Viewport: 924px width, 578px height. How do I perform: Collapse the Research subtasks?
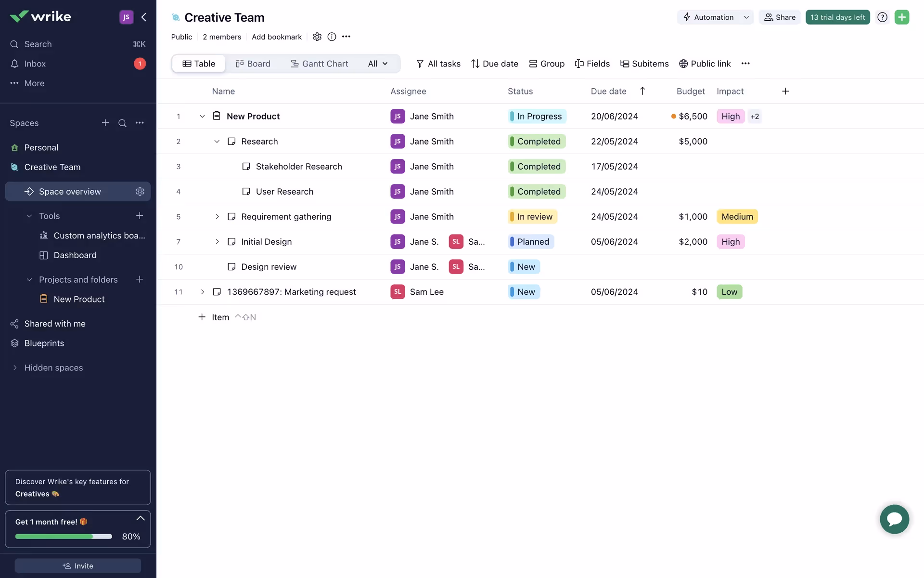217,142
